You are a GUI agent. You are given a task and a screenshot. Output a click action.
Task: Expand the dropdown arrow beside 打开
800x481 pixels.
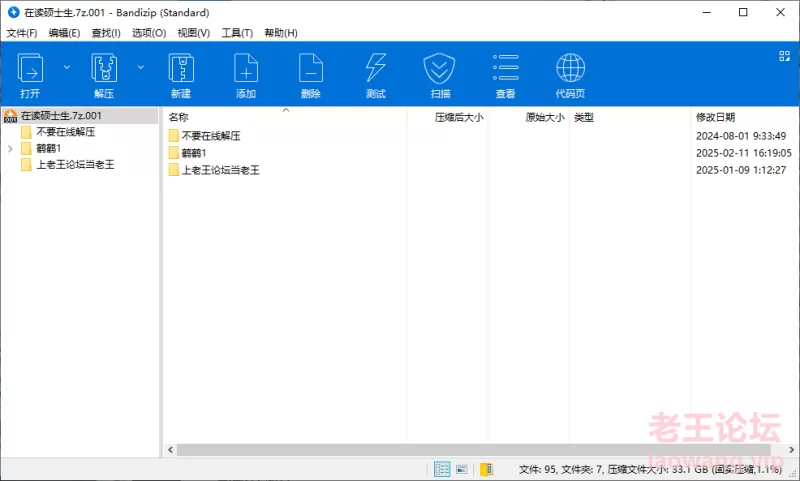point(67,67)
